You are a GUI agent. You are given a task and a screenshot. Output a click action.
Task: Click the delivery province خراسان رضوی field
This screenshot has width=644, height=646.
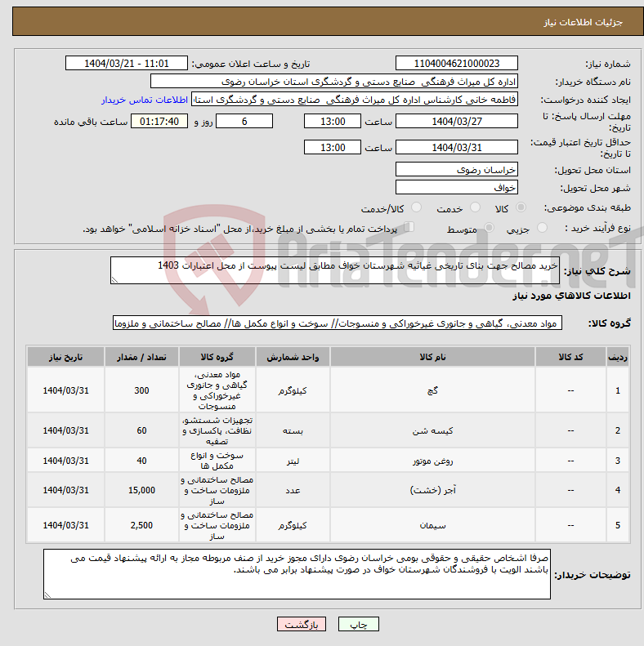456,169
